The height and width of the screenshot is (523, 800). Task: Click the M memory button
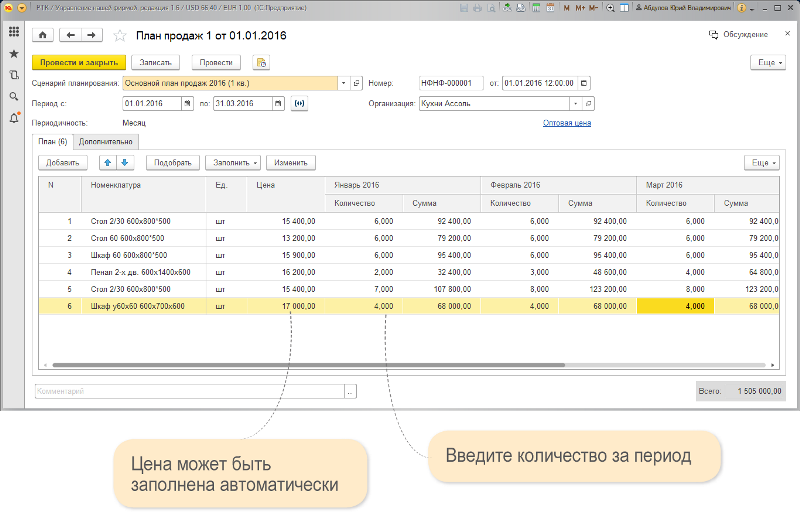(567, 8)
